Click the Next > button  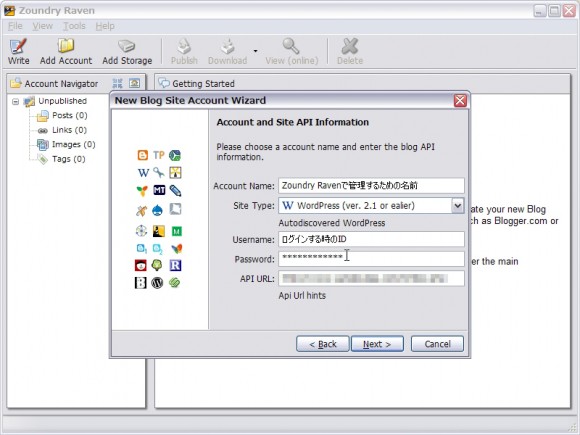coord(377,344)
